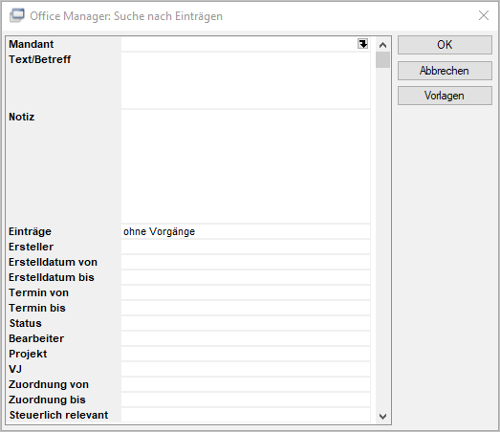Click the Mandant row label
Image resolution: width=500 pixels, height=432 pixels.
click(x=31, y=44)
